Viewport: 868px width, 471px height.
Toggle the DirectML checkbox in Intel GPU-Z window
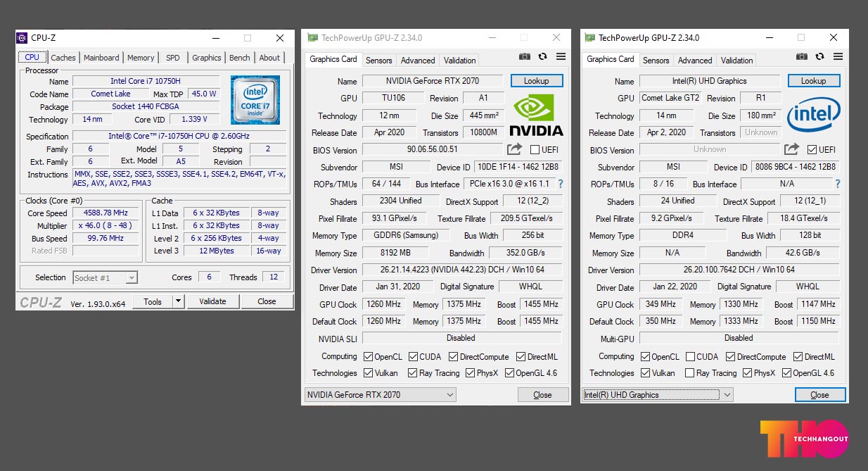coord(798,357)
